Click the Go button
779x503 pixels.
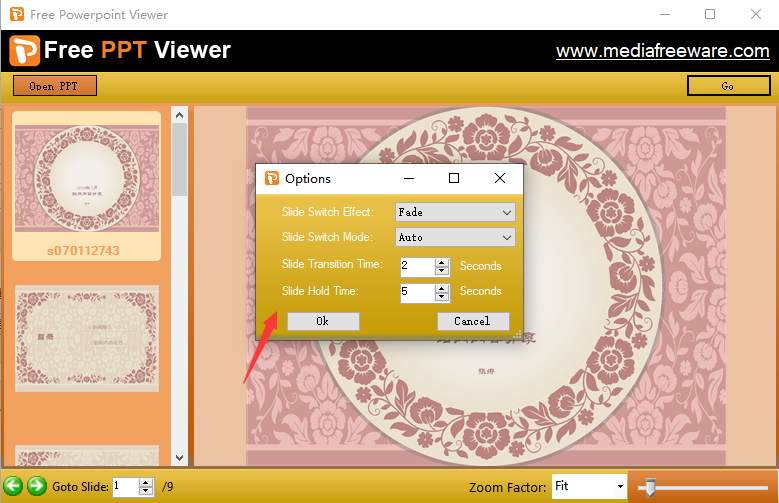click(727, 86)
